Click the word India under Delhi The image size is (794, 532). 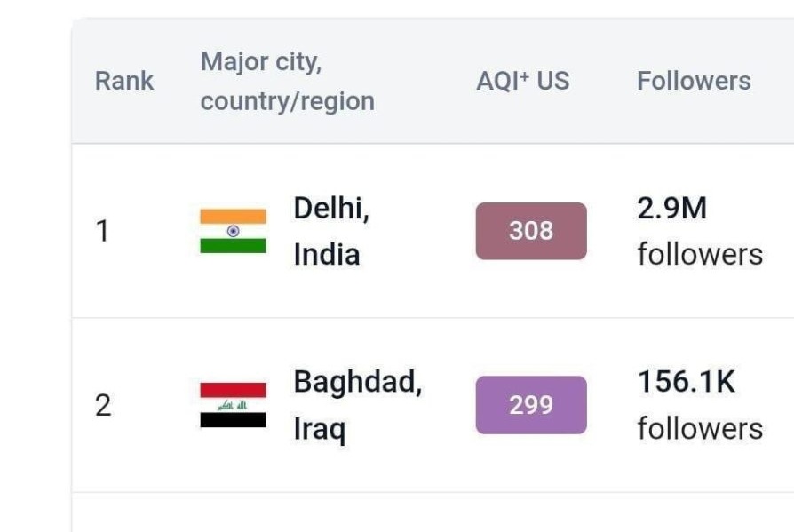click(x=326, y=255)
